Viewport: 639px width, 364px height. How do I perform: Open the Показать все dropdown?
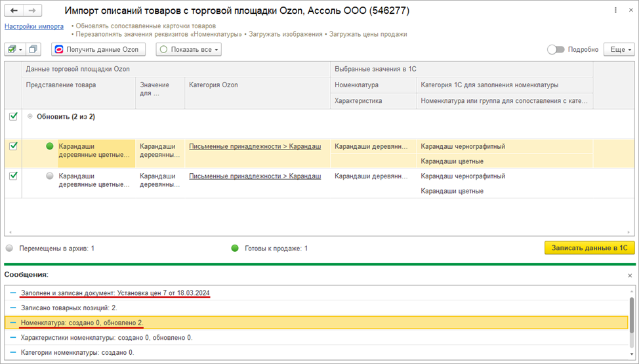coord(188,50)
